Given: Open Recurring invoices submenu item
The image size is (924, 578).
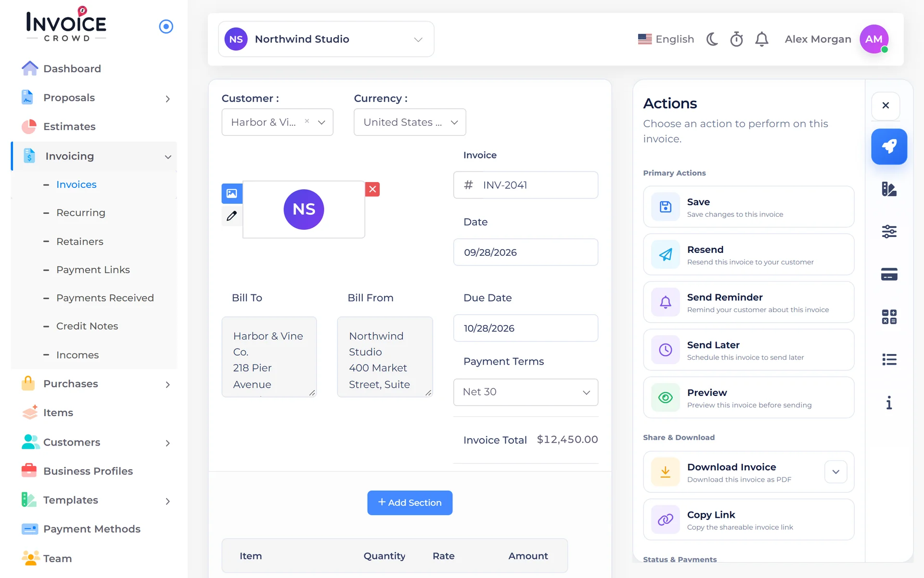Looking at the screenshot, I should (x=80, y=213).
